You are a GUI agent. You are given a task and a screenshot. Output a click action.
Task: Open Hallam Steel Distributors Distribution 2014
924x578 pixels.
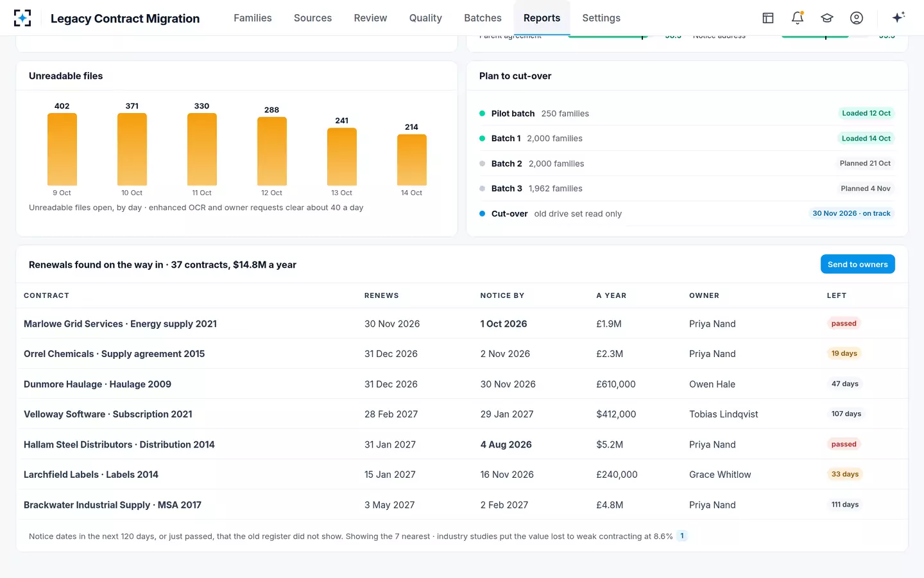pos(462,444)
